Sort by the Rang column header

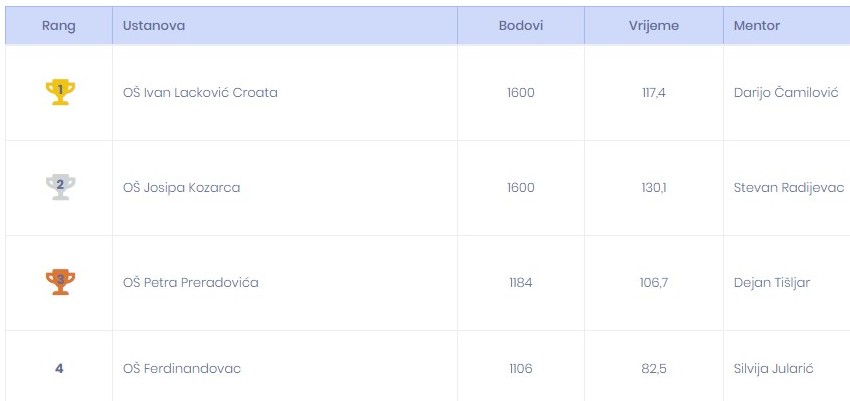59,25
